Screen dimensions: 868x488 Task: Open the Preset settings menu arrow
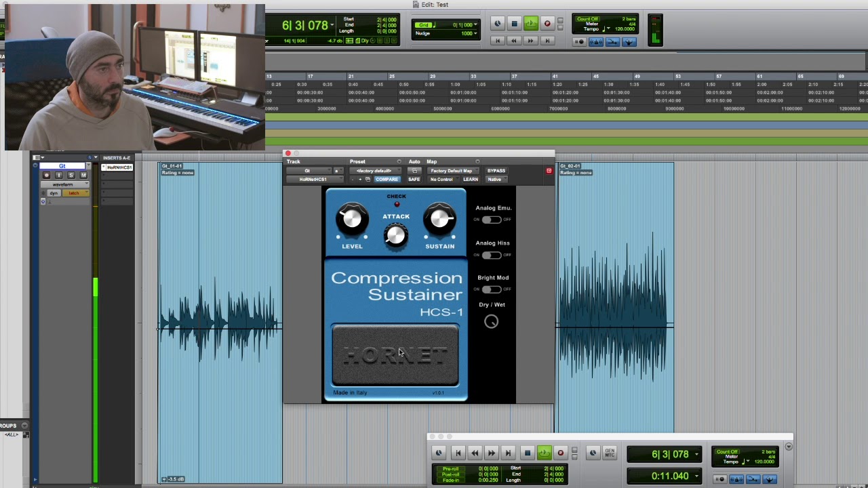click(x=399, y=162)
